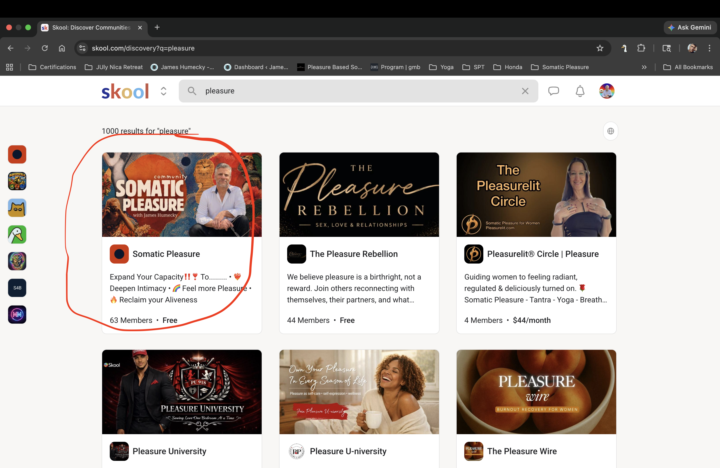Click the 'Somatic Pleasure' community title

click(x=166, y=254)
